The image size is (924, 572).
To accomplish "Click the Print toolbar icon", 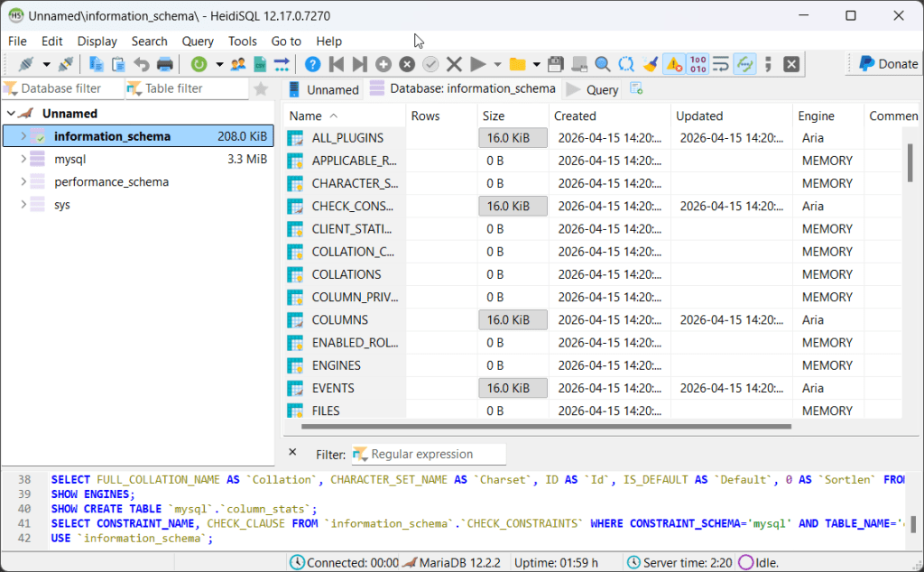I will point(165,64).
